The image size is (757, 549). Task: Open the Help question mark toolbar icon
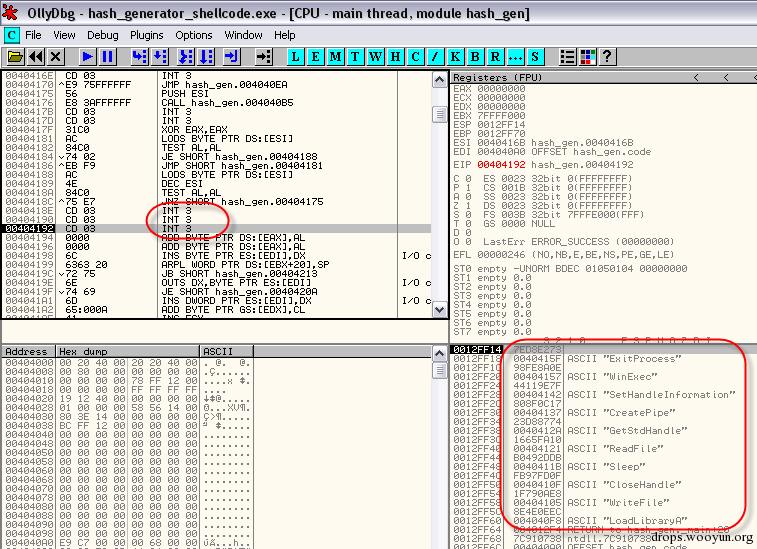pos(608,57)
